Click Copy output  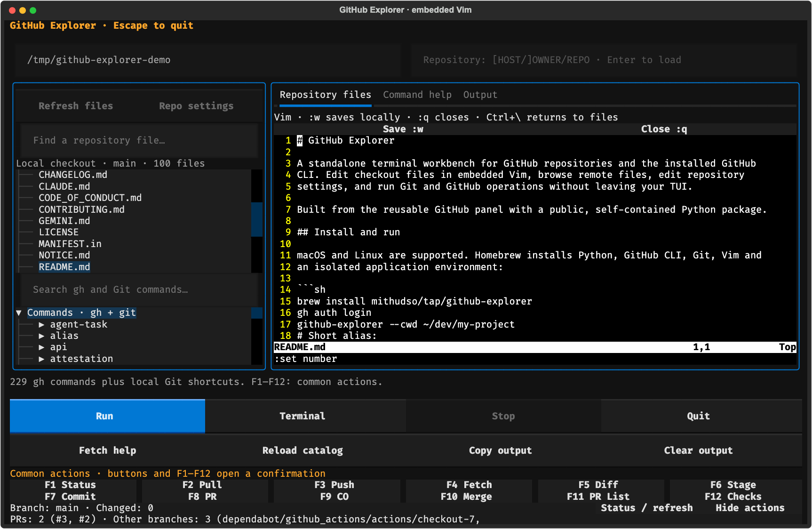click(501, 450)
